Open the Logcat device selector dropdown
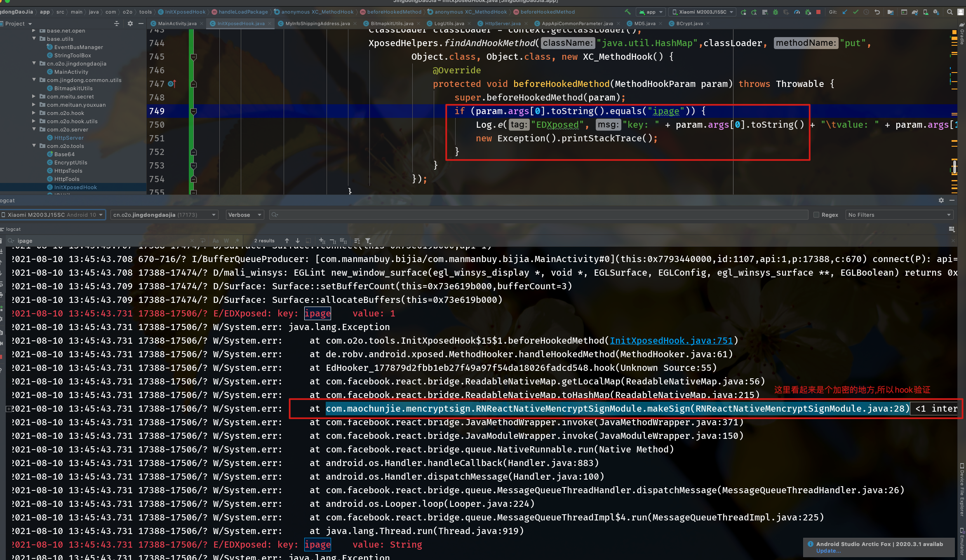 point(52,215)
